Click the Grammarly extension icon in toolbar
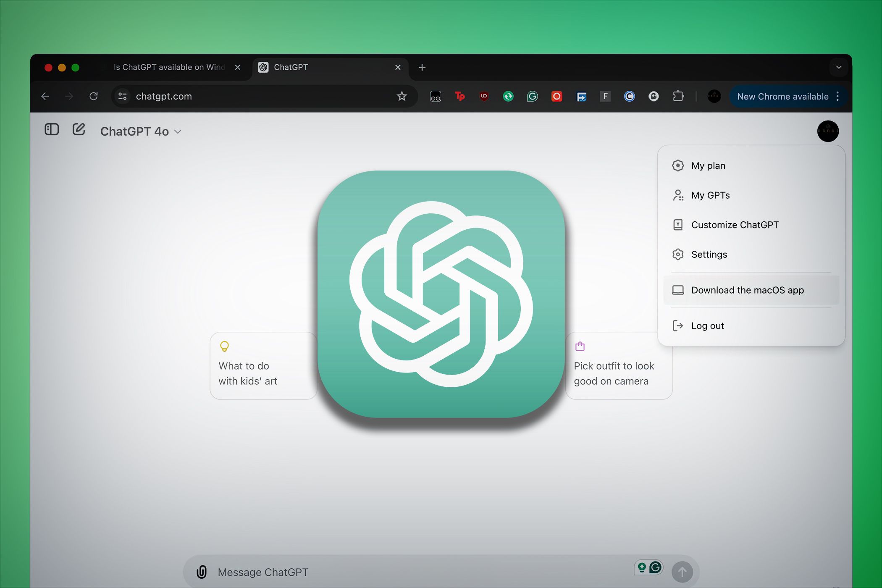This screenshot has width=882, height=588. pyautogui.click(x=532, y=96)
